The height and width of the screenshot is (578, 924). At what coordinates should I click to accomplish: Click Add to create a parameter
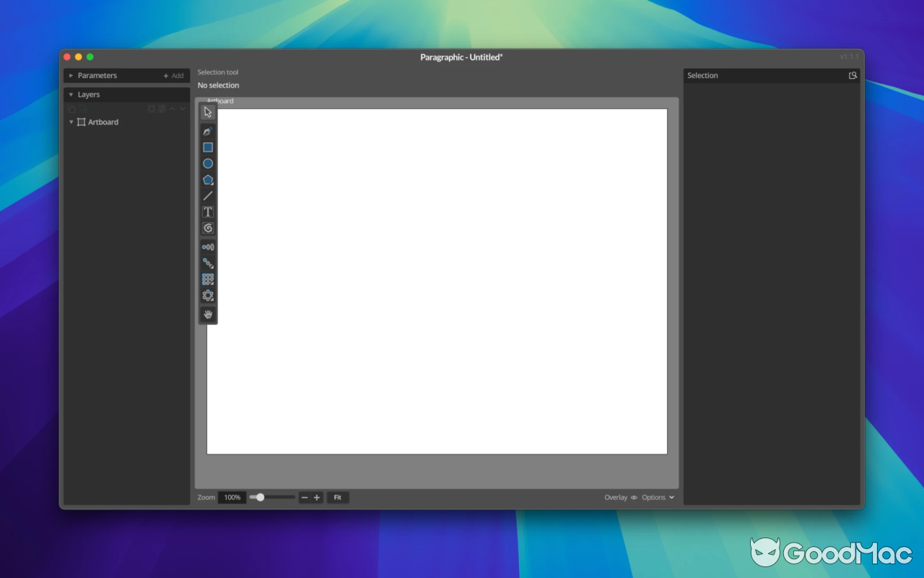point(173,75)
